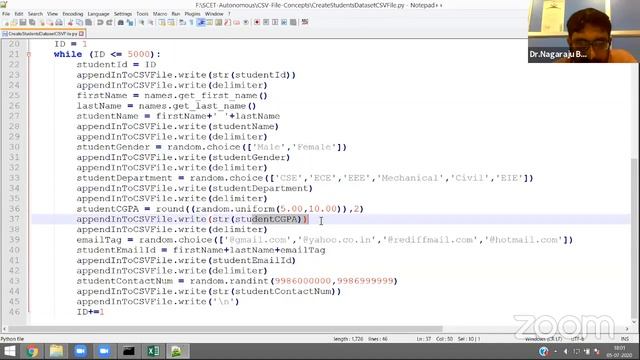Click the horizontal scrollbar thumb
This screenshot has height=360, width=640.
coord(225,329)
